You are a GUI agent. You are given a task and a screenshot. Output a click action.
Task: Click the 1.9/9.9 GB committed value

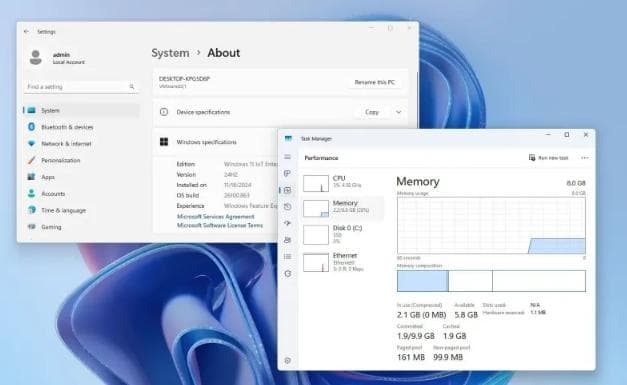click(x=415, y=336)
